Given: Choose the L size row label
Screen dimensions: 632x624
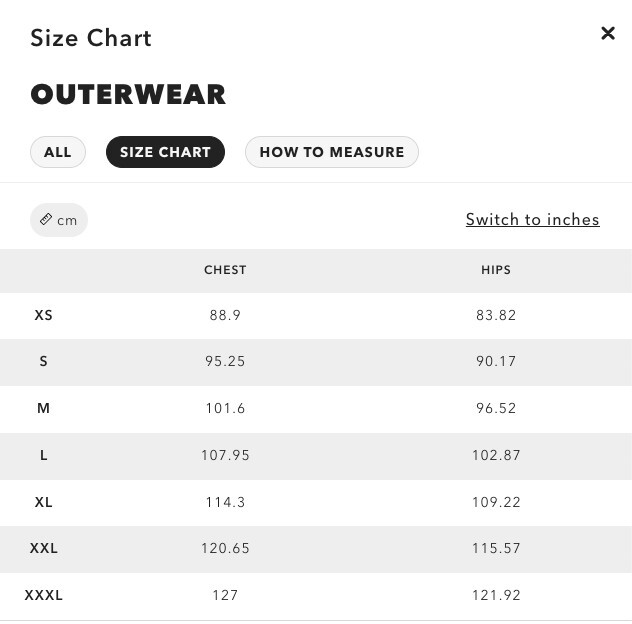Looking at the screenshot, I should [x=44, y=455].
